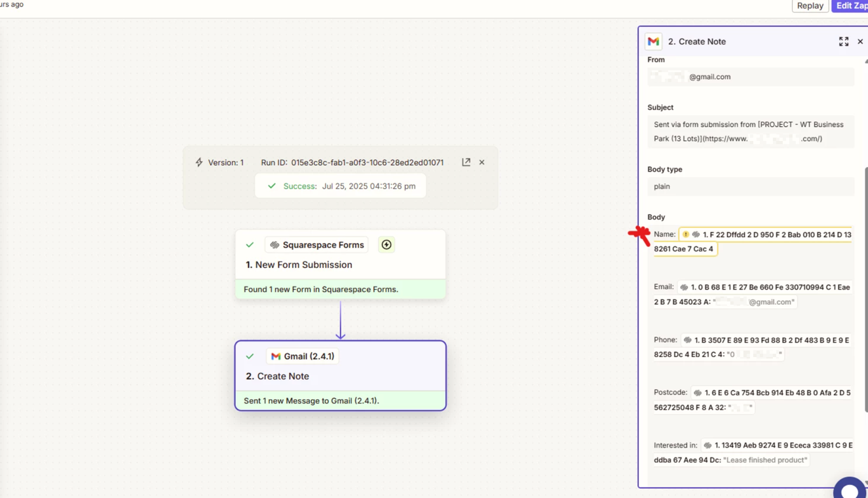Expand the Create Note panel to fullscreen
This screenshot has width=868, height=498.
(843, 41)
